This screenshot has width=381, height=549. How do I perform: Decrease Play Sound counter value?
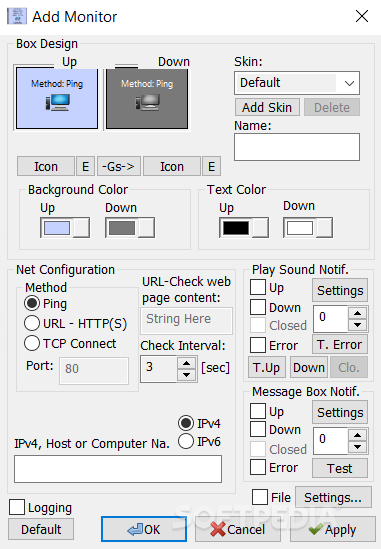(357, 325)
